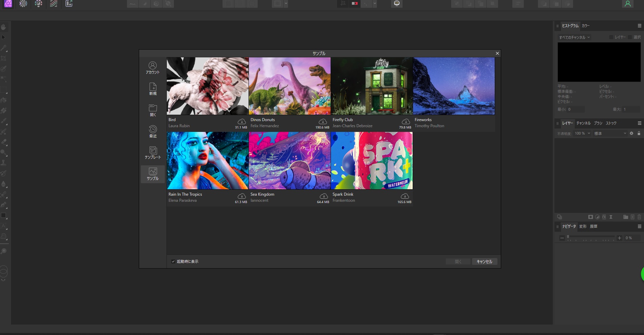
Task: Download the Bird sample via cloud icon
Action: tap(241, 121)
